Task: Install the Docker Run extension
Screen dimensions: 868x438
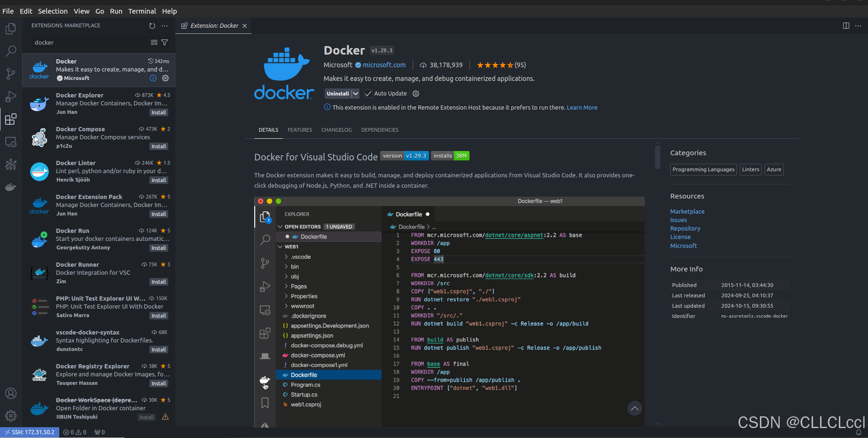Action: [159, 248]
